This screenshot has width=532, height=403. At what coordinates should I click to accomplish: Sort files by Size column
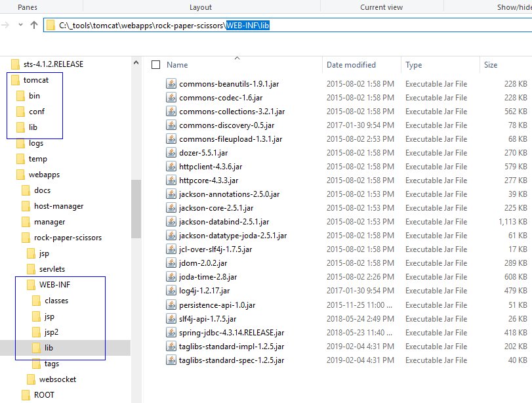491,65
